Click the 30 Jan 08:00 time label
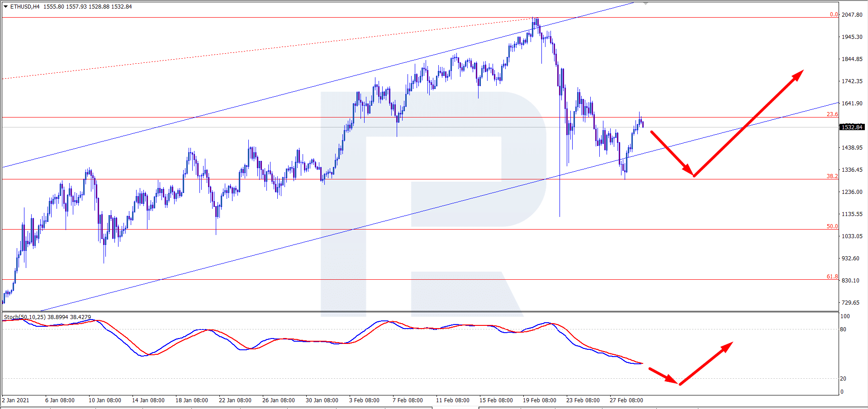 pyautogui.click(x=322, y=400)
